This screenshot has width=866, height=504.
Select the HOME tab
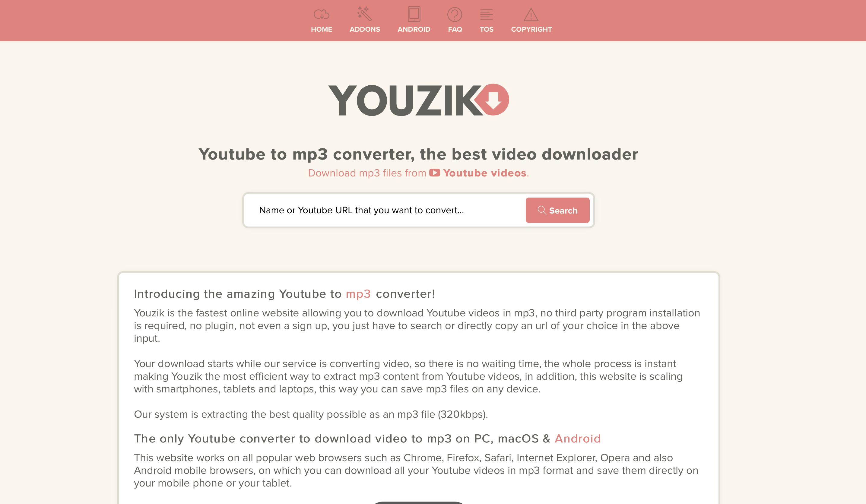pos(321,21)
